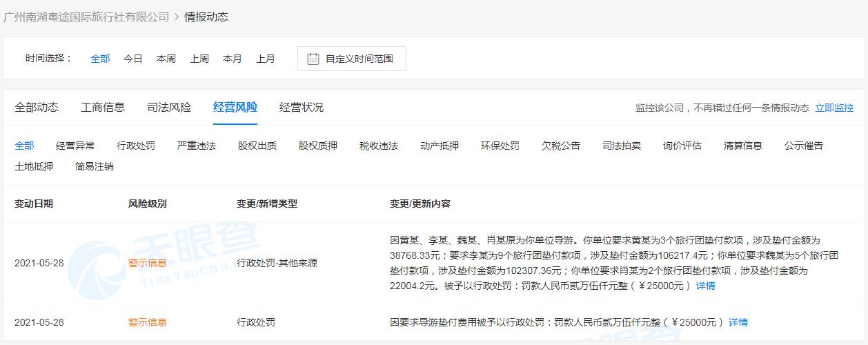Viewport: 868px width, 345px height.
Task: Click the 变更/新增类型 column header
Action: pos(267,204)
